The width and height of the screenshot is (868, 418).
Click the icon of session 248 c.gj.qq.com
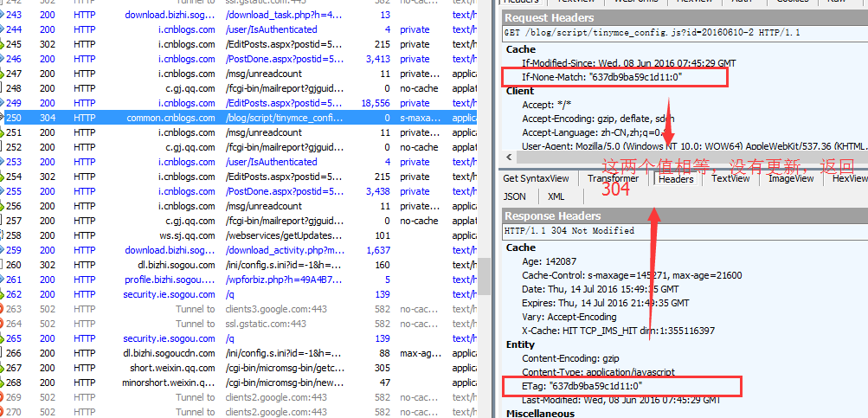coord(3,88)
